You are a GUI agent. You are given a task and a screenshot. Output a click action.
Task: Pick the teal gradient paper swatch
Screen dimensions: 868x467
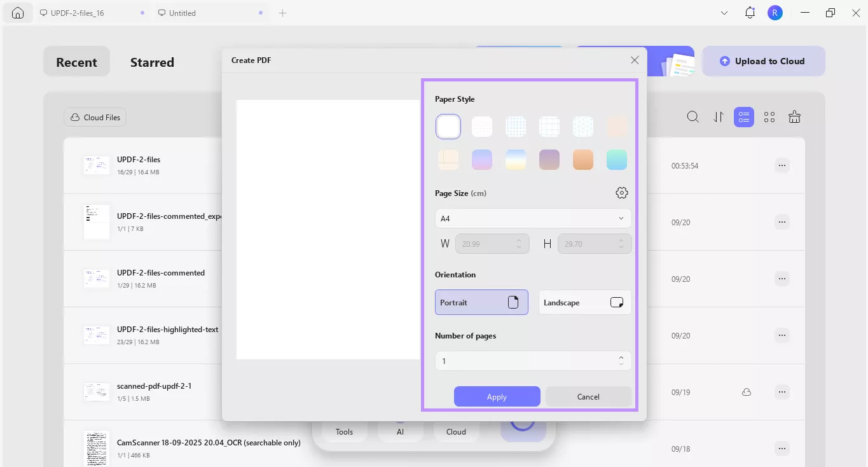(617, 159)
